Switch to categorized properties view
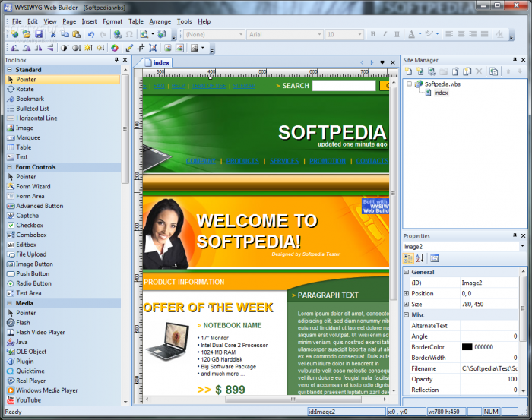 (x=408, y=258)
